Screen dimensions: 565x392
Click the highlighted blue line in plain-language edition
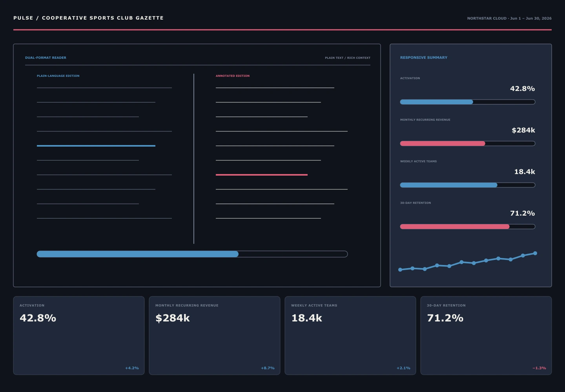click(96, 146)
